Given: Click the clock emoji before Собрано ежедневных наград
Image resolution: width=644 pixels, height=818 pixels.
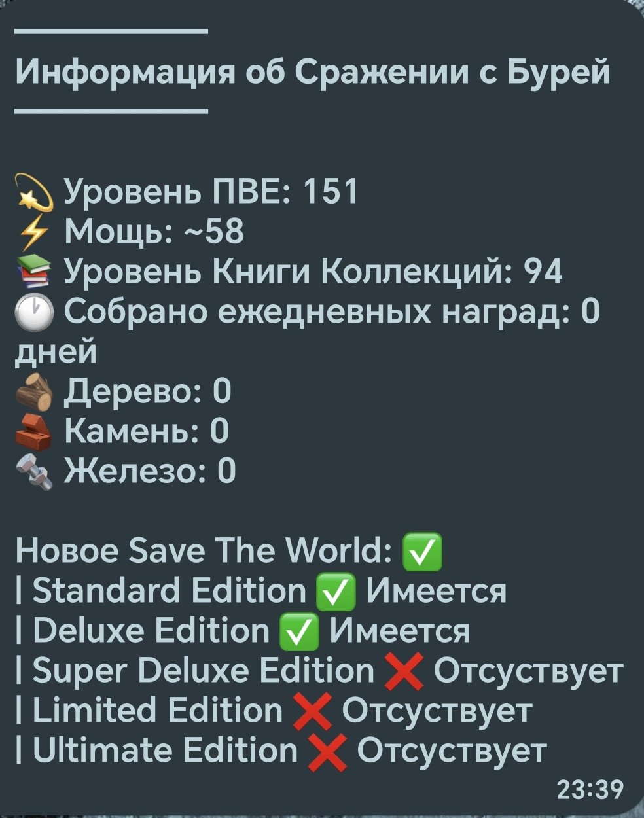Looking at the screenshot, I should pos(35,312).
